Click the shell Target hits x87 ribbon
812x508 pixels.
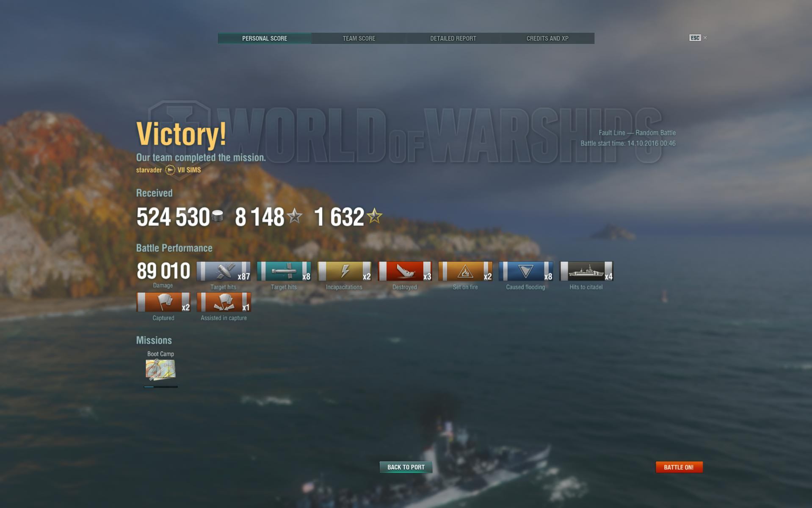[x=223, y=271]
